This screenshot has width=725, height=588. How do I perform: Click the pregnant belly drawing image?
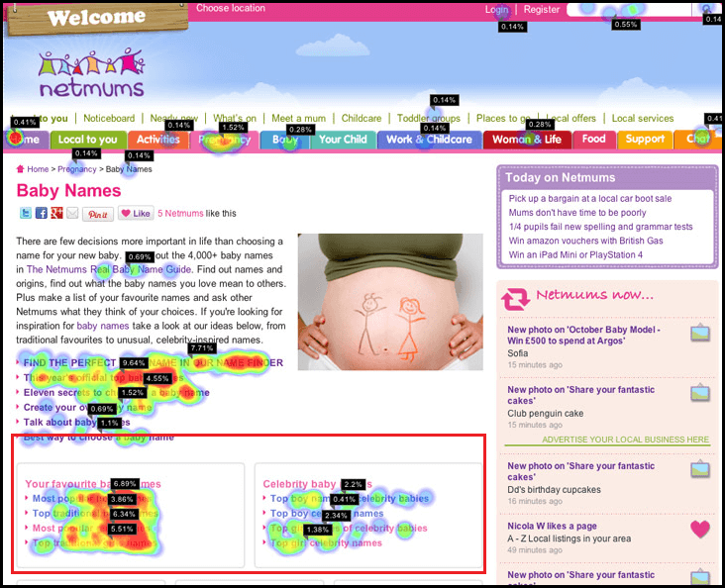[390, 302]
